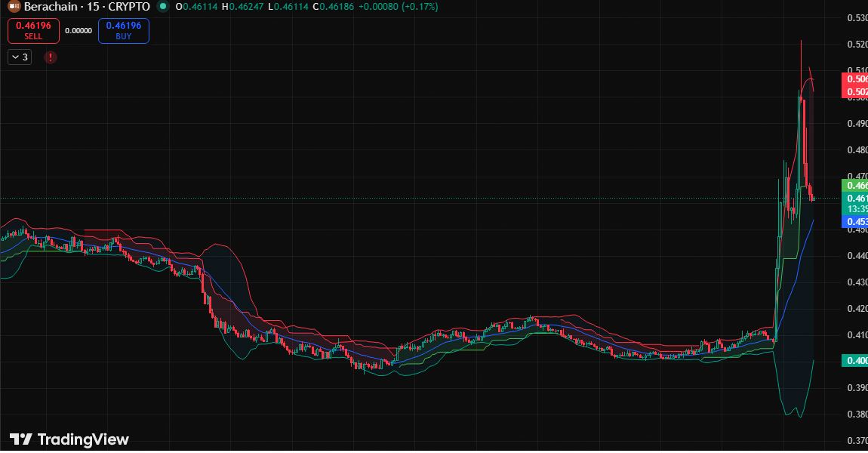Click the red SELL 0.46196 button
This screenshot has width=868, height=453.
(33, 30)
